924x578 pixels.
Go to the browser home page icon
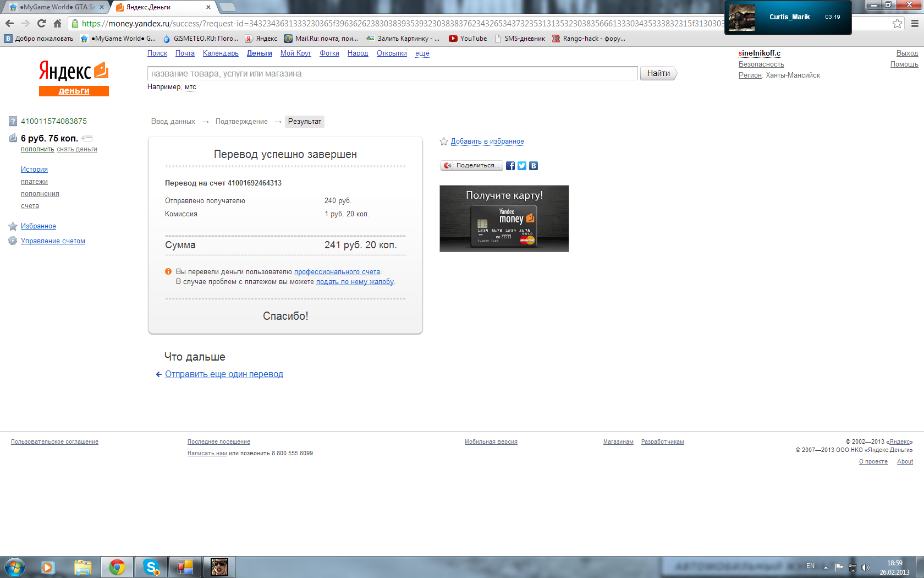[x=57, y=23]
